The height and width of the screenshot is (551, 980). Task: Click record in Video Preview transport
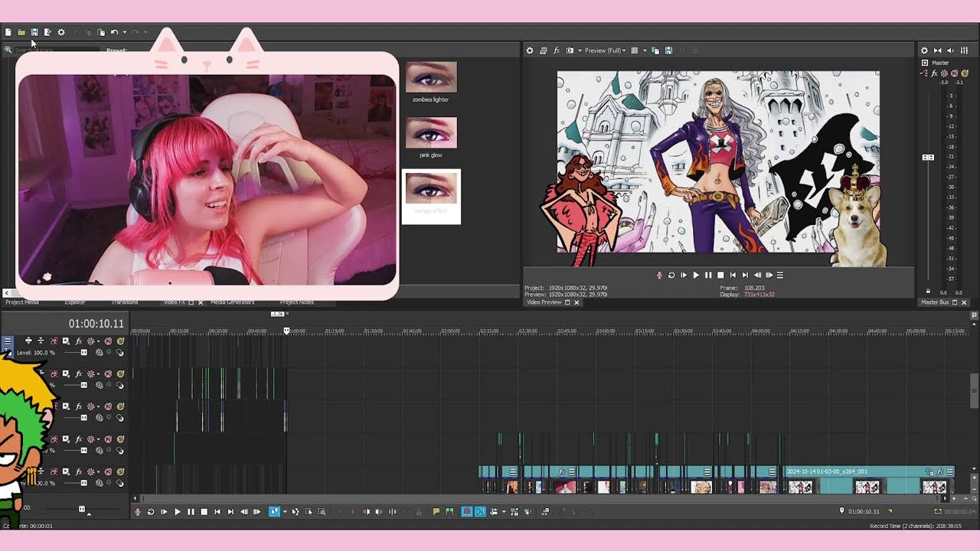click(x=659, y=275)
